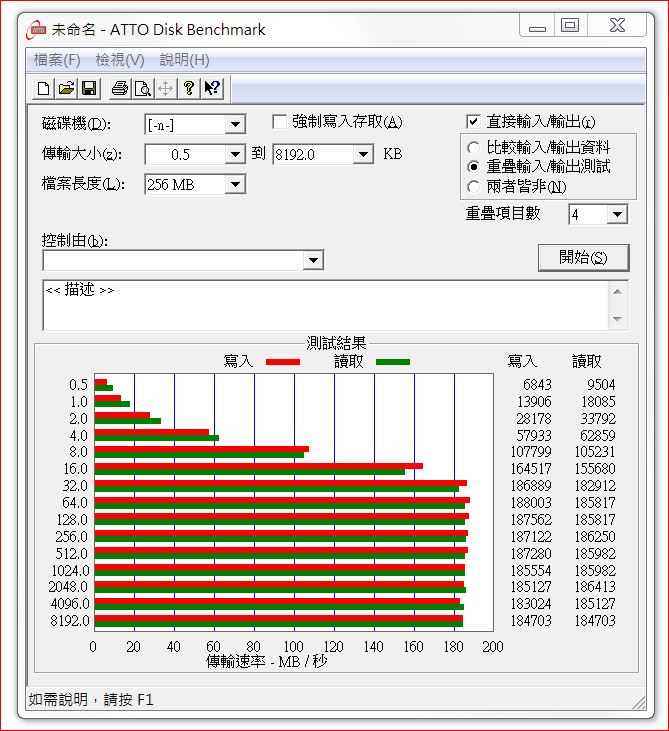Activate the context help arrow-question icon
The width and height of the screenshot is (669, 731).
point(212,88)
